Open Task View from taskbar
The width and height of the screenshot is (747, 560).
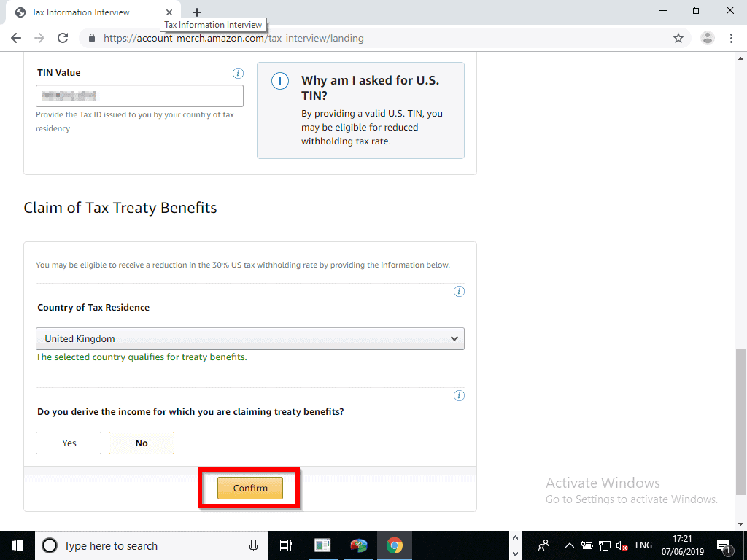[286, 545]
